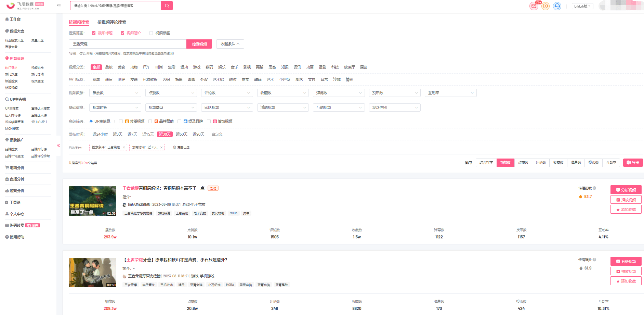Viewport: 644px width, 315px height.
Task: Open 个人中心 in sidebar
Action: pyautogui.click(x=15, y=214)
